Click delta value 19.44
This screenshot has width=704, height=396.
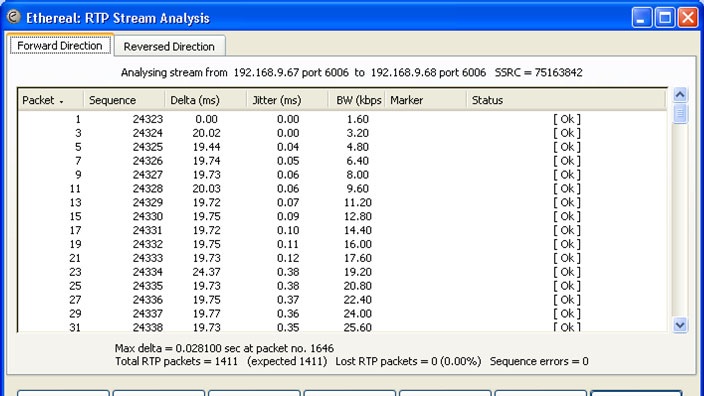pos(207,147)
